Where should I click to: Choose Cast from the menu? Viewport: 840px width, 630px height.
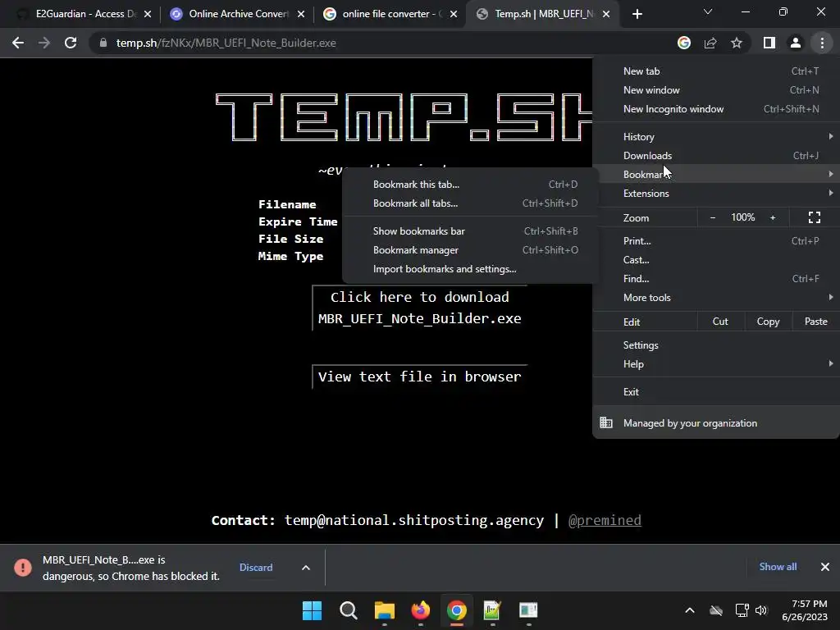tap(715, 260)
